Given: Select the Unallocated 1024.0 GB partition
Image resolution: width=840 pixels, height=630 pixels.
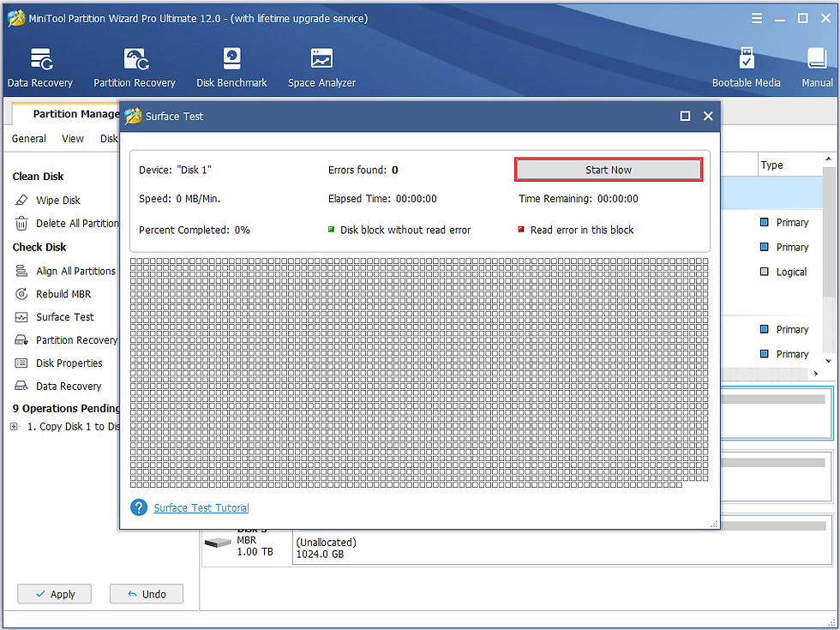Looking at the screenshot, I should coord(561,548).
